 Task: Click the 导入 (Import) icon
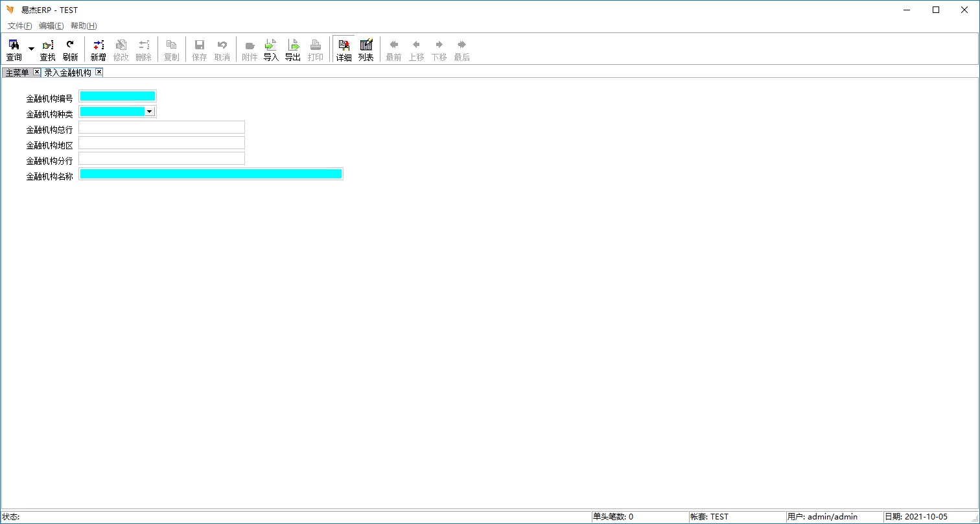[271, 50]
